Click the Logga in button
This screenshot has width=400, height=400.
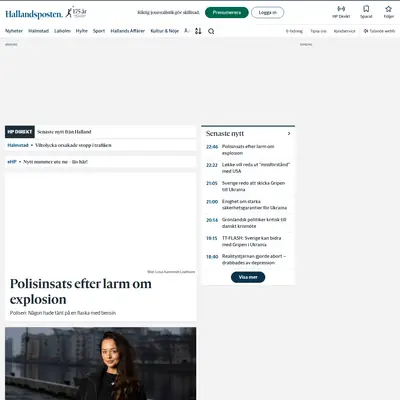tap(267, 13)
